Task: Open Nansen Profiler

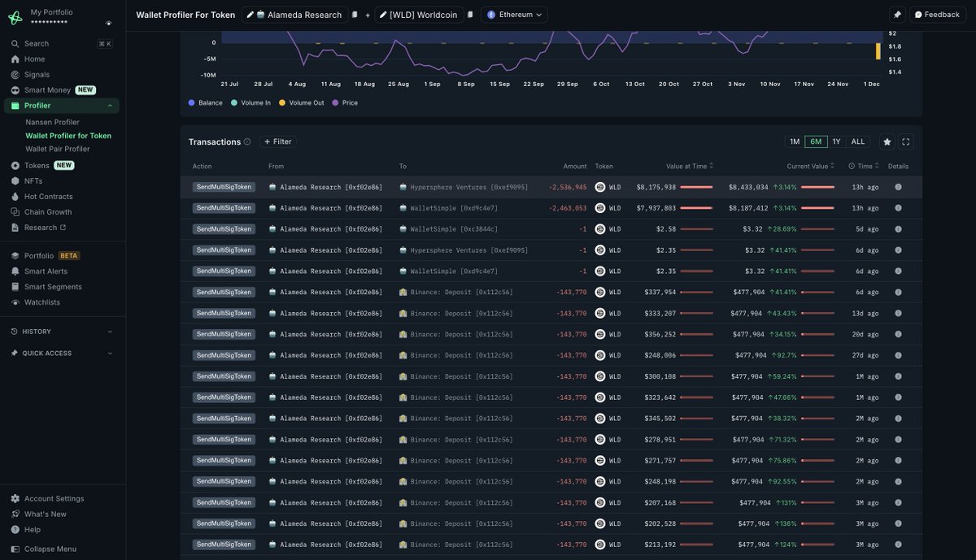Action: pos(52,122)
